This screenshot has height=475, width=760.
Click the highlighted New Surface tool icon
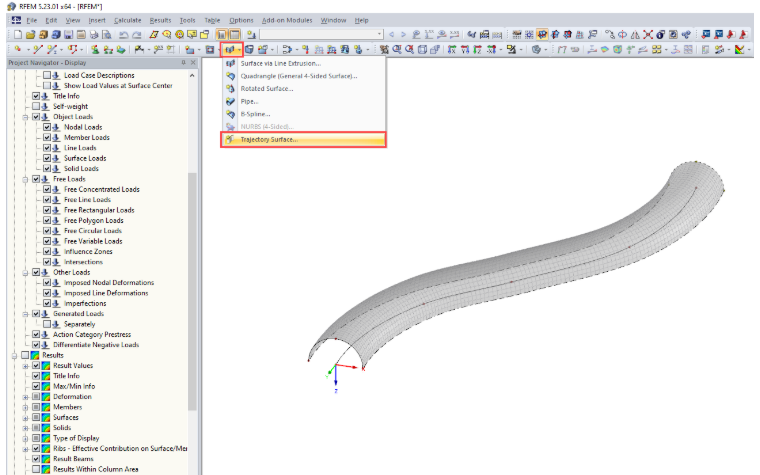[229, 49]
